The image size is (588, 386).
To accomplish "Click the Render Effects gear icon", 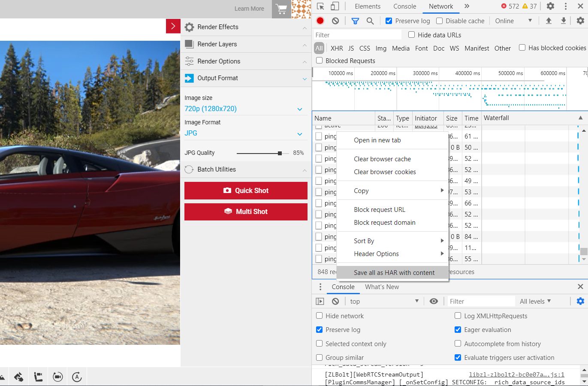I will (x=189, y=27).
